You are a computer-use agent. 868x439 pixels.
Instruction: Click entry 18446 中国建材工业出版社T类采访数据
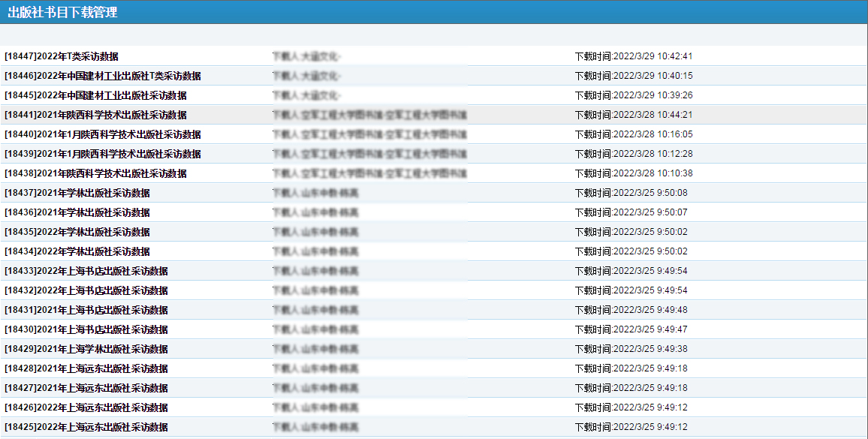103,76
